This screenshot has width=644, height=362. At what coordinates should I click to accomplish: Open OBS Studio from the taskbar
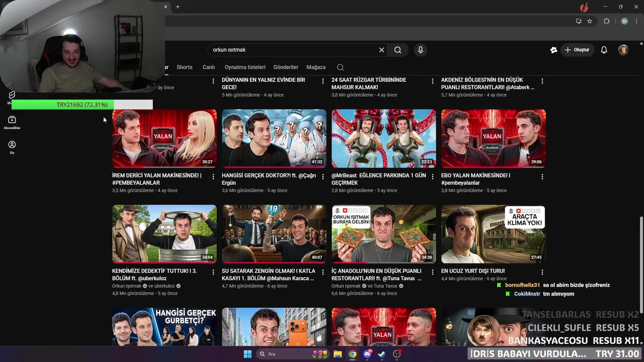(x=397, y=354)
